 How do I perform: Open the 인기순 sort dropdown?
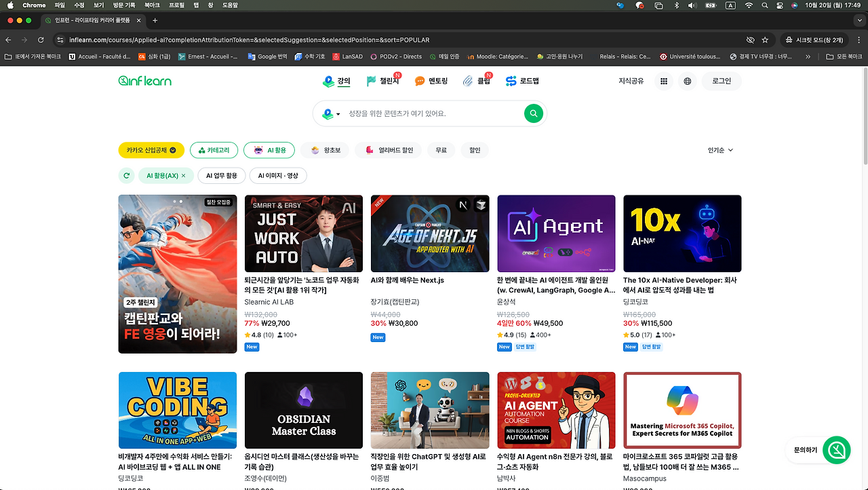click(721, 150)
